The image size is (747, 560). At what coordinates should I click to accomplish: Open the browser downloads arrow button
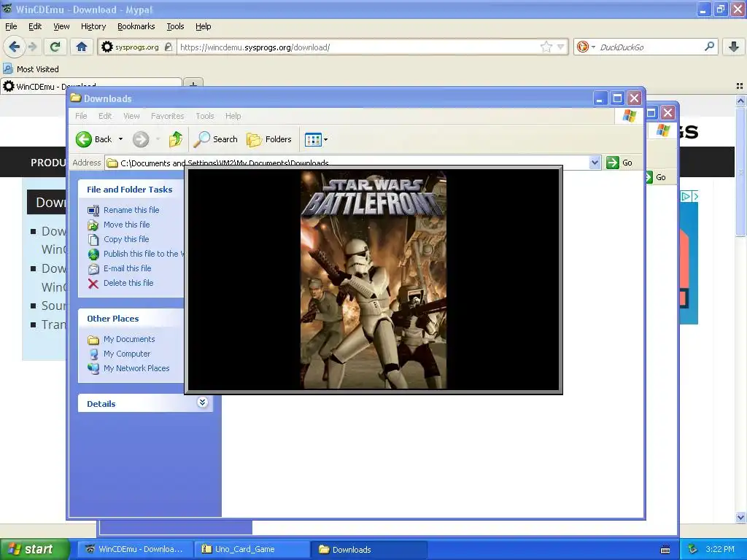click(734, 47)
